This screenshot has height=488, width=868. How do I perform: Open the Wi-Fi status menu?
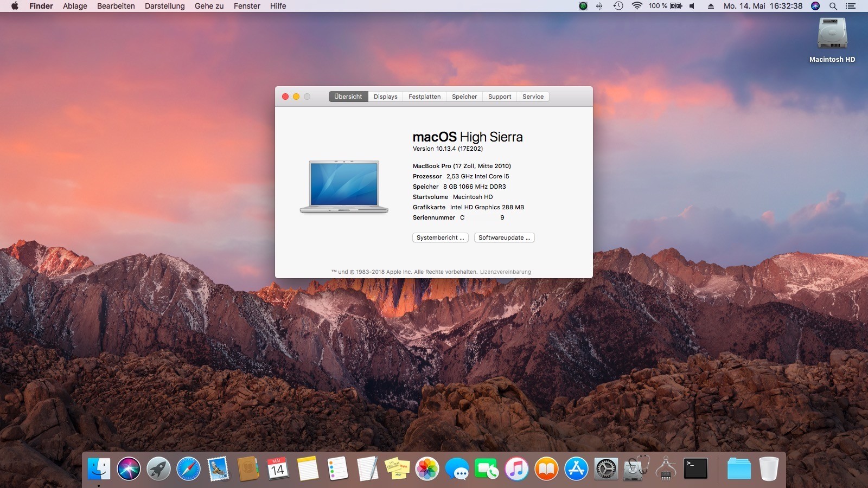coord(637,6)
